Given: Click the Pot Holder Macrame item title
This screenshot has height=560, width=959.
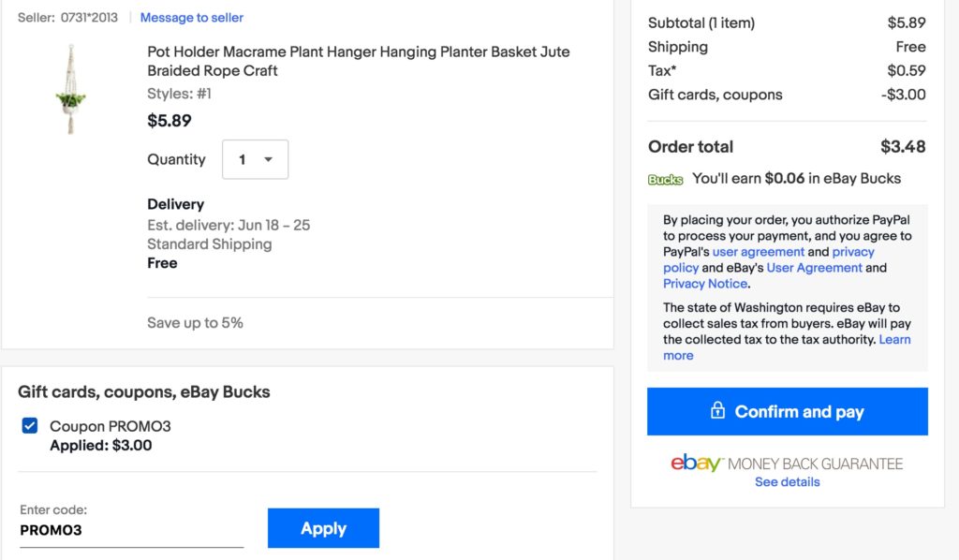Looking at the screenshot, I should (x=359, y=61).
